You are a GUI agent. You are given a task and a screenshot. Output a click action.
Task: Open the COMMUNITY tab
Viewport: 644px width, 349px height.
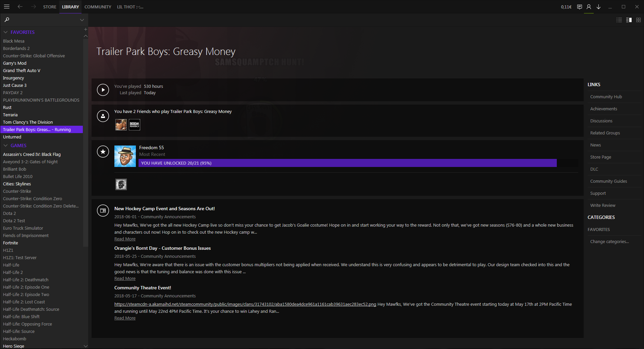pos(98,7)
